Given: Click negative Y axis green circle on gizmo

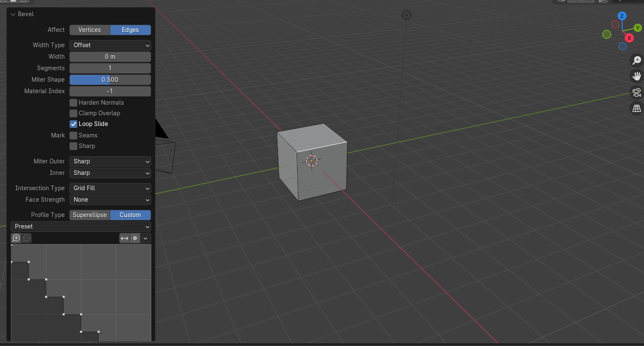Looking at the screenshot, I should 607,34.
